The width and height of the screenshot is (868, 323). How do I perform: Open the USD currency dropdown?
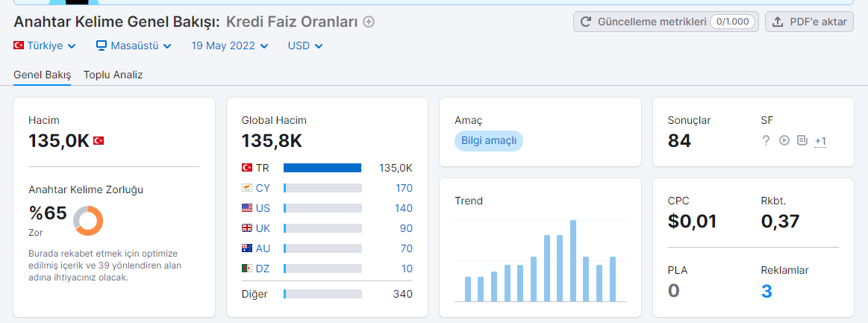point(305,46)
